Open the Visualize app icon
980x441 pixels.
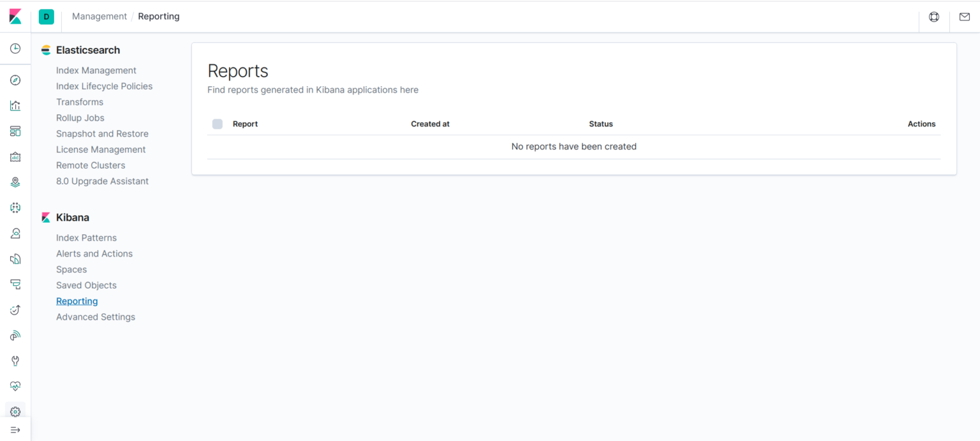coord(15,105)
